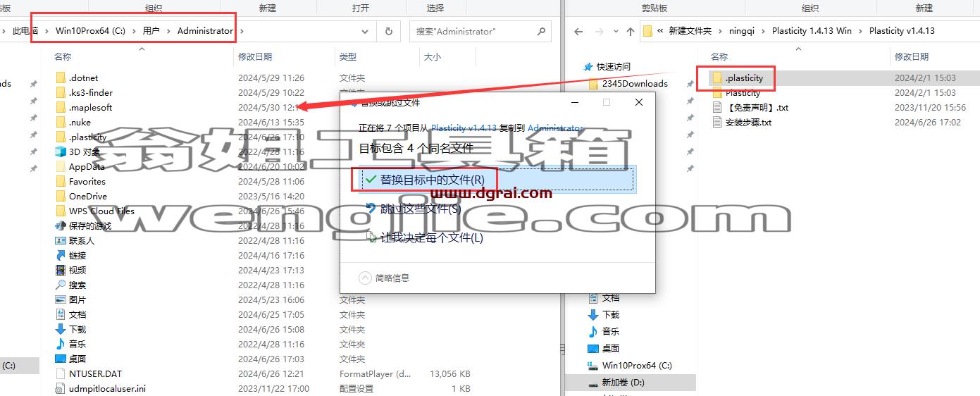
Task: Sort right window by 修改日期 column
Action: 912,56
